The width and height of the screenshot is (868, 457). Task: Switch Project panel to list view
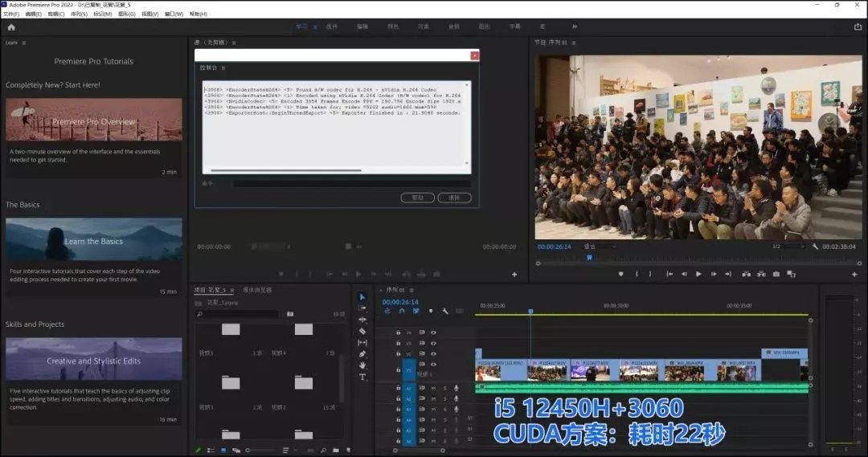tap(211, 451)
